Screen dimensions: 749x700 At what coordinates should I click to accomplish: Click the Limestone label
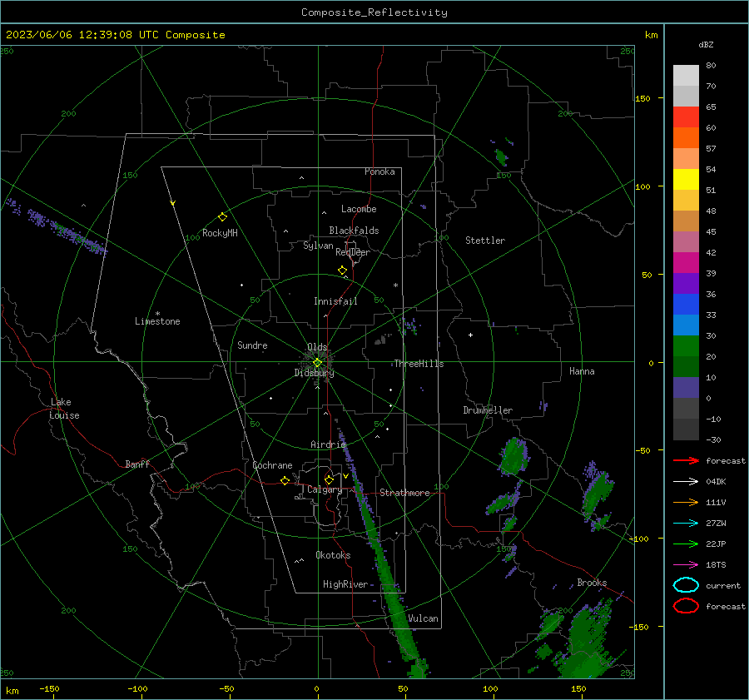pos(157,321)
